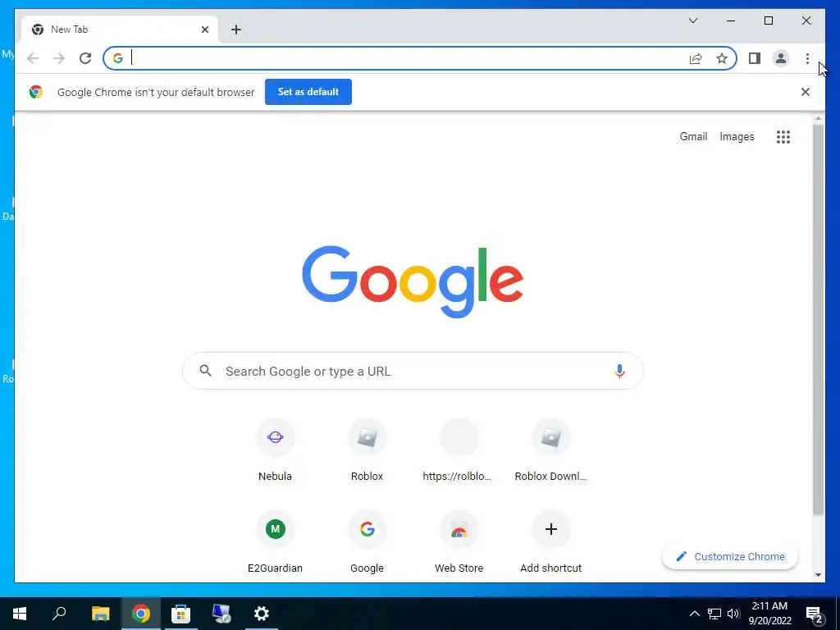This screenshot has height=630, width=840.
Task: Go forward with the forward arrow
Action: [x=59, y=58]
